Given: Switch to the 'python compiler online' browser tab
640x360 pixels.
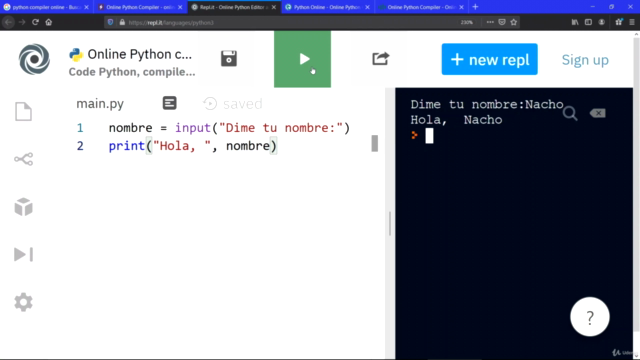Looking at the screenshot, I should pos(47,7).
